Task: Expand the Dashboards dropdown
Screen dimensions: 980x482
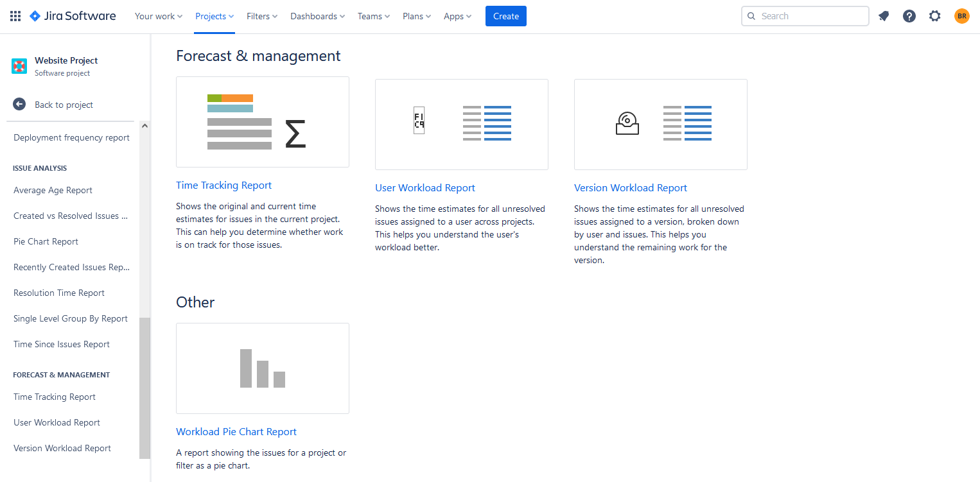Action: pyautogui.click(x=318, y=16)
